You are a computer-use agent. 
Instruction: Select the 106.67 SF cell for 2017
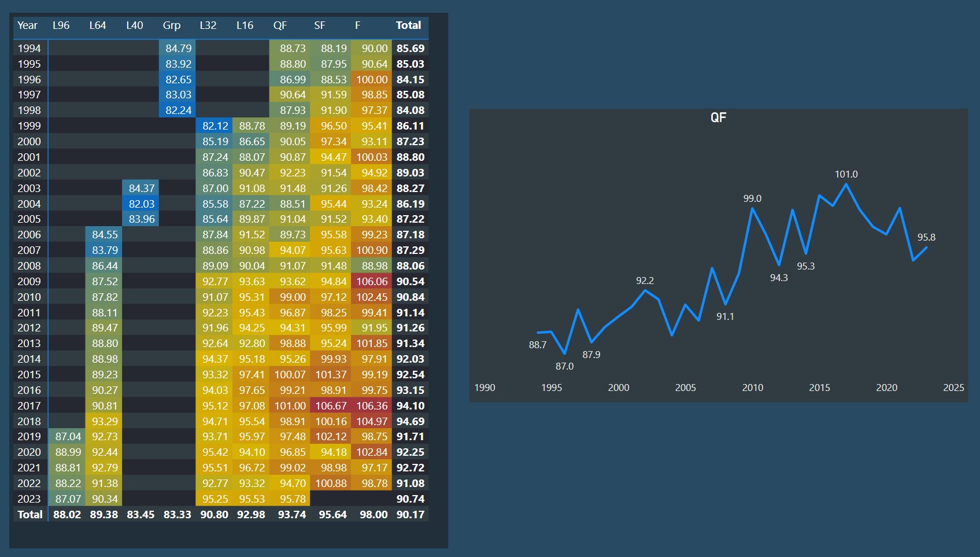click(x=331, y=406)
